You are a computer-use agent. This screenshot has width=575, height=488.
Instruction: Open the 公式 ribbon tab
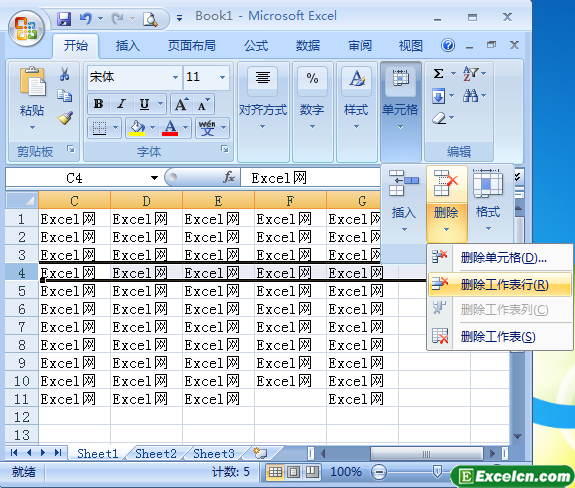click(256, 45)
